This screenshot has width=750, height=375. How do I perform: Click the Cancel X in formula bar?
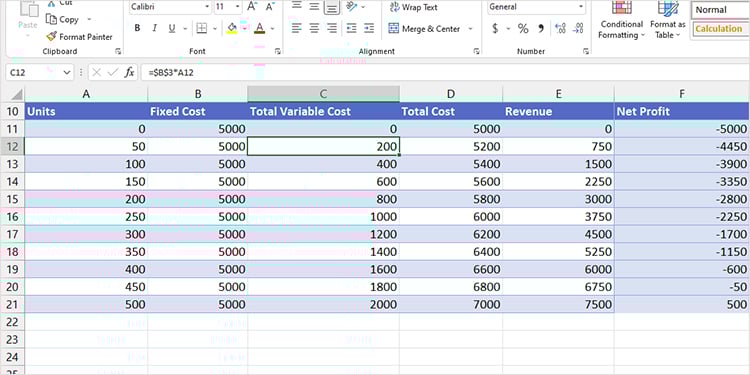click(97, 73)
